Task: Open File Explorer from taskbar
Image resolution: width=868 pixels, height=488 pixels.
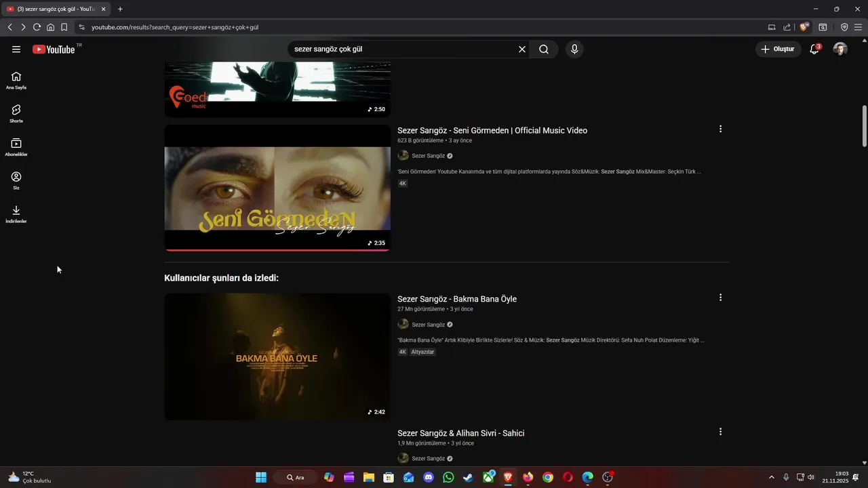Action: coord(369,477)
